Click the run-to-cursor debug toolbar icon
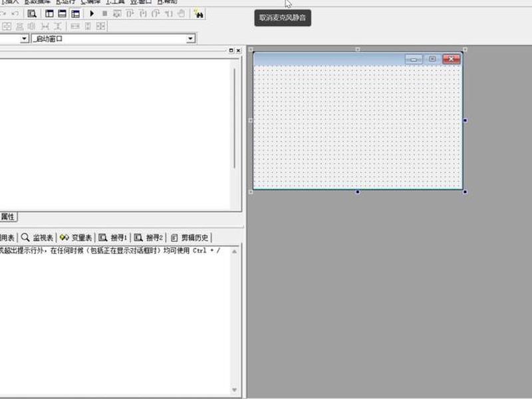The image size is (532, 399). [169, 14]
